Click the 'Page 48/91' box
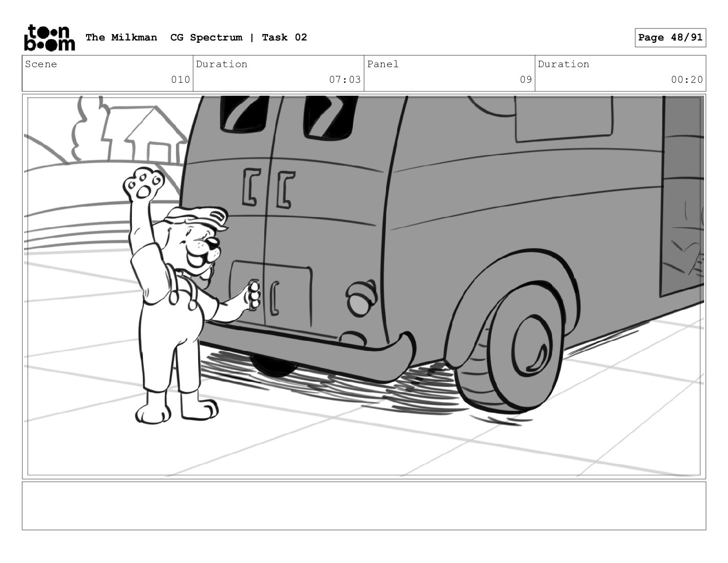 point(670,37)
